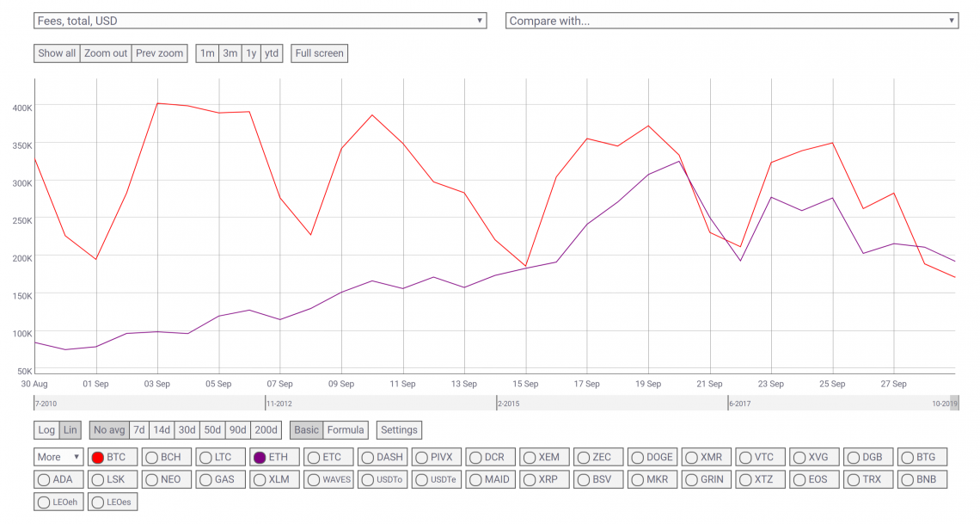Enable the DASH series
Screen dimensions: 980x524
click(x=383, y=457)
